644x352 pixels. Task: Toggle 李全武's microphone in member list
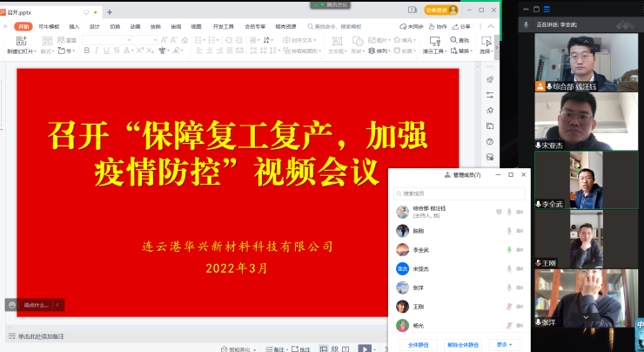[x=509, y=250]
